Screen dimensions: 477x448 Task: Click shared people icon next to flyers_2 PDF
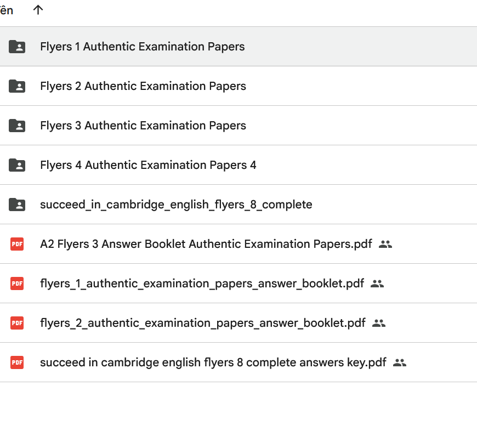coord(379,323)
